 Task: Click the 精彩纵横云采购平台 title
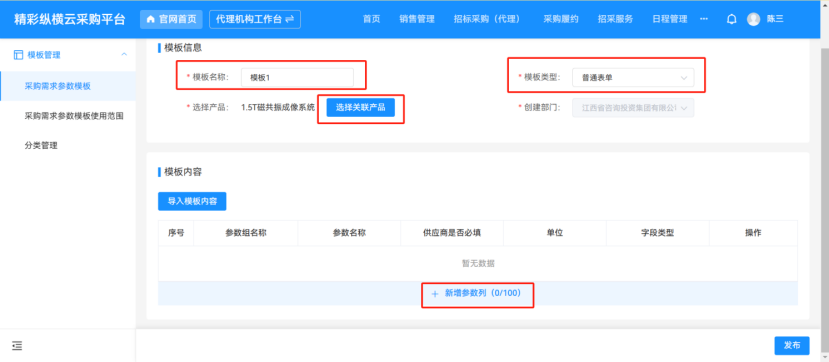pos(70,20)
